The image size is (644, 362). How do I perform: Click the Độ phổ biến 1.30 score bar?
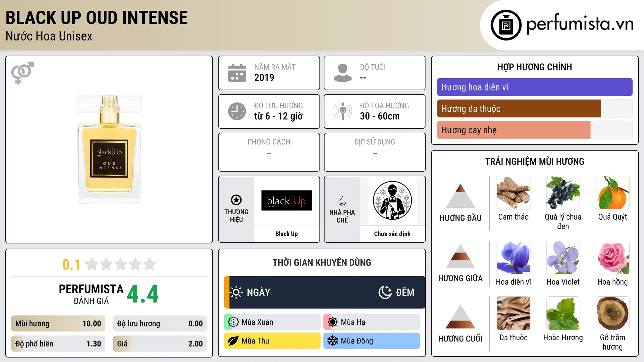pos(58,344)
